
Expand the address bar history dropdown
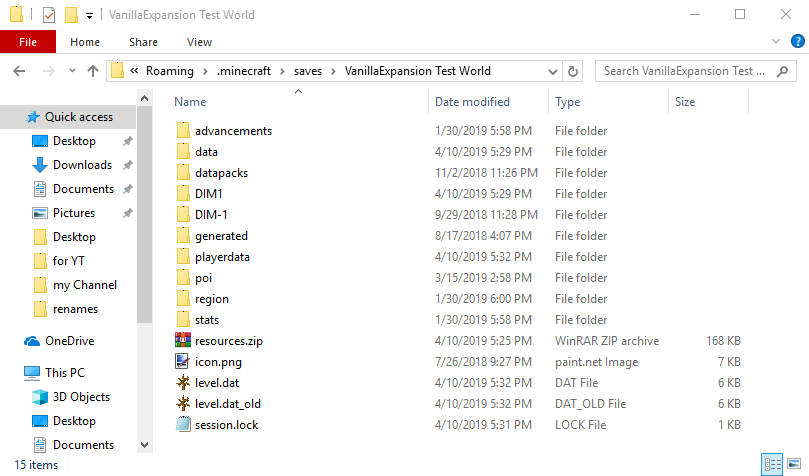(x=553, y=71)
